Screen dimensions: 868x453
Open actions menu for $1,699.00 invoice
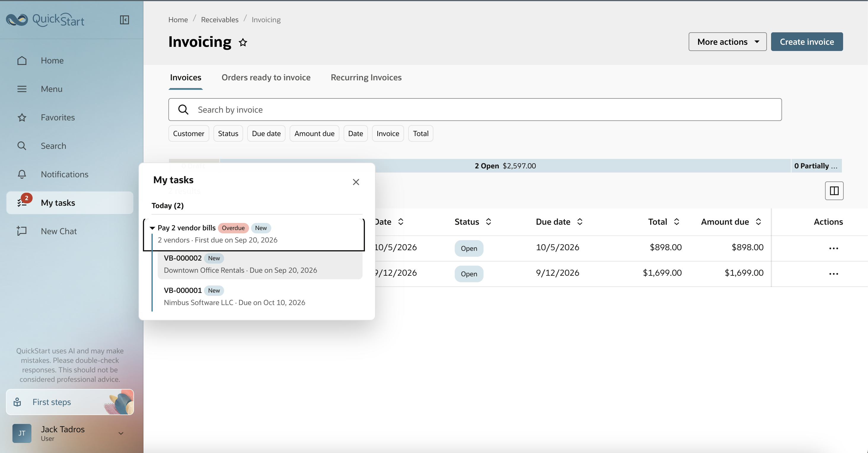[x=833, y=274]
